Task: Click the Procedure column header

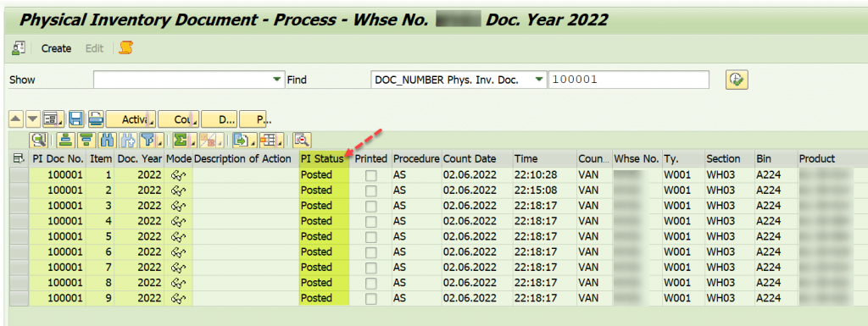Action: [x=416, y=159]
